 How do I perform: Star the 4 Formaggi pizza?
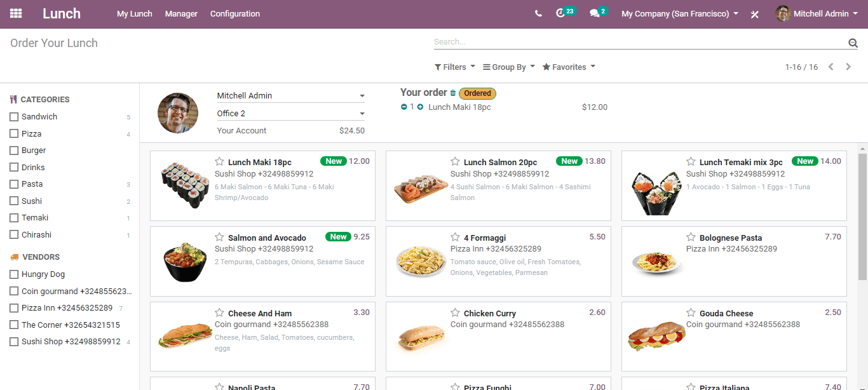(455, 237)
